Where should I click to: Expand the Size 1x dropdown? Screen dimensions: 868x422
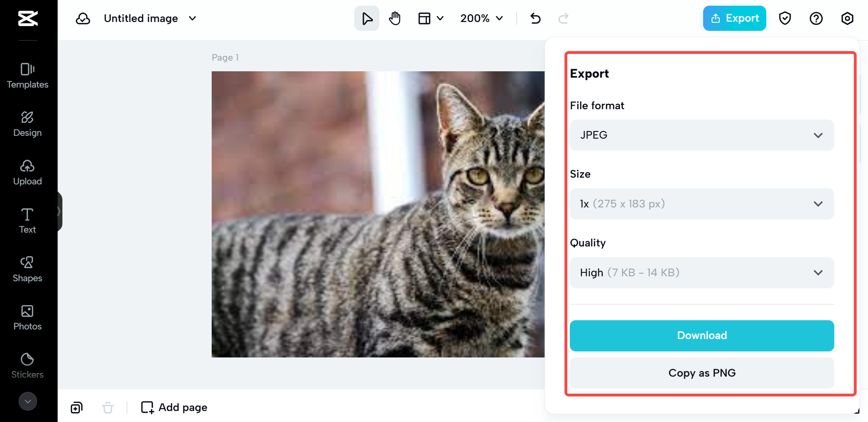[702, 204]
